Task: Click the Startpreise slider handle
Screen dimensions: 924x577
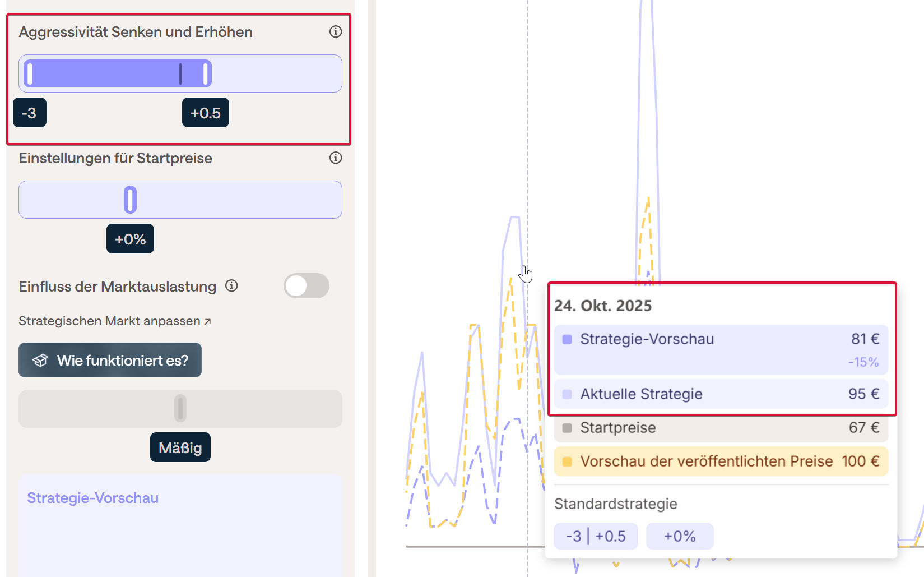Action: click(x=130, y=200)
